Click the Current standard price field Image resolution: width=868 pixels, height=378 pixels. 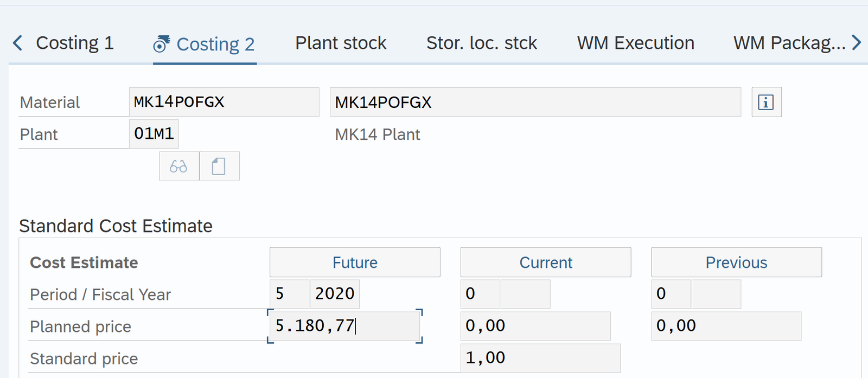coord(540,358)
